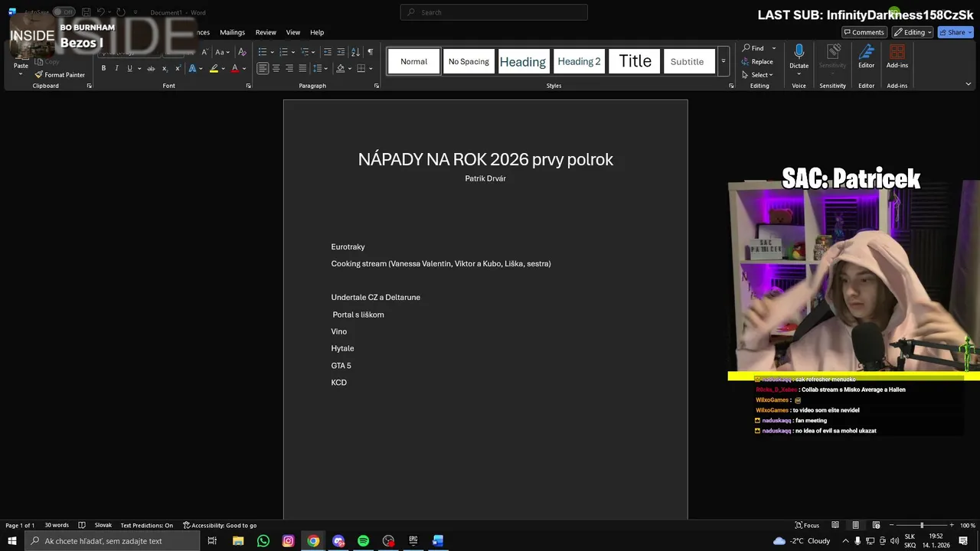Expand the Styles gallery
This screenshot has height=551, width=980.
point(724,61)
